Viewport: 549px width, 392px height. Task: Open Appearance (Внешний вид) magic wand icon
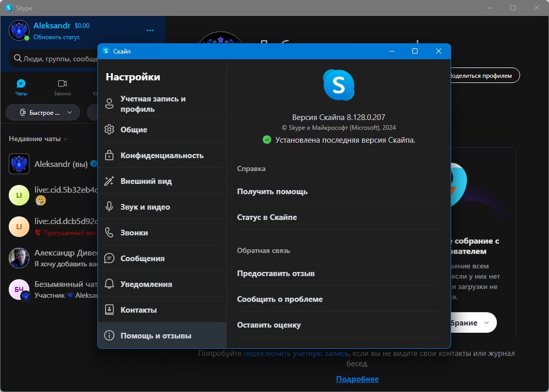109,181
